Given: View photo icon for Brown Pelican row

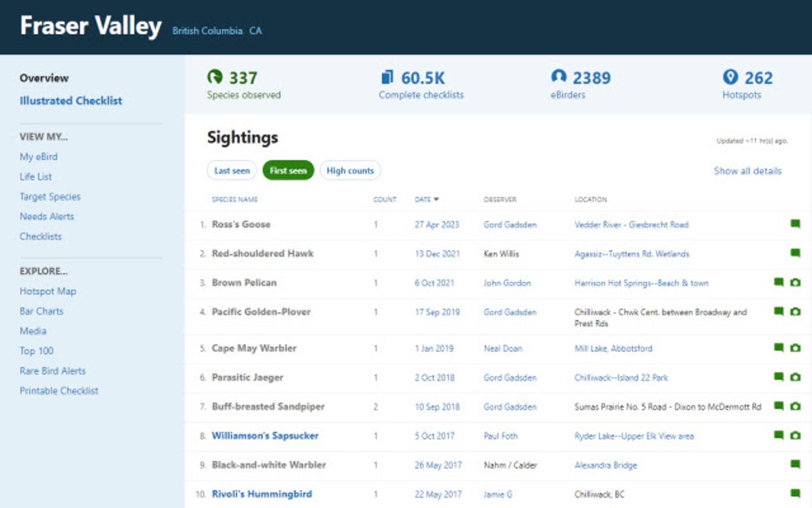Looking at the screenshot, I should click(x=795, y=282).
